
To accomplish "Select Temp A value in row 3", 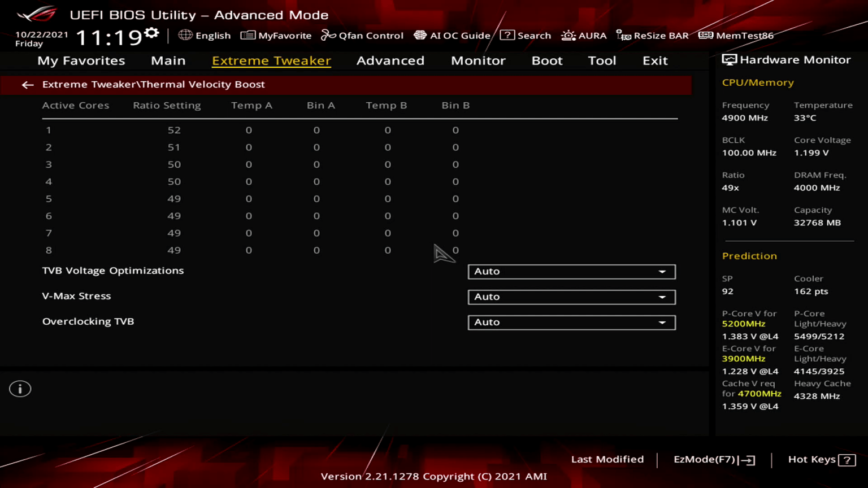I will pos(249,164).
